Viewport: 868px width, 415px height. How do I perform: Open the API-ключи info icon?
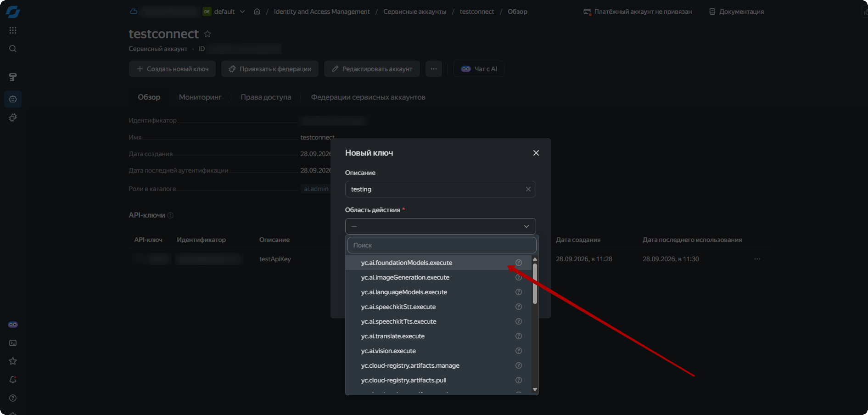[170, 215]
